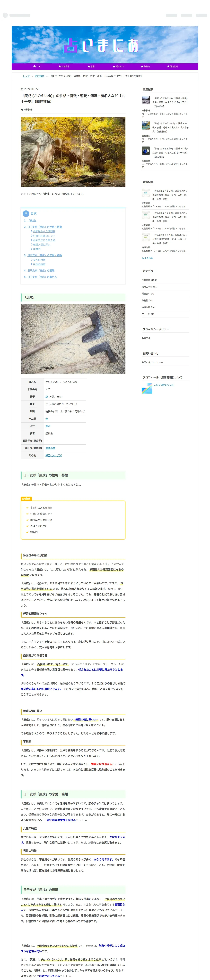Click the checkmark beside 多面性のある頑固者 in point box
Screen dimensions: 210x980
click(27, 508)
